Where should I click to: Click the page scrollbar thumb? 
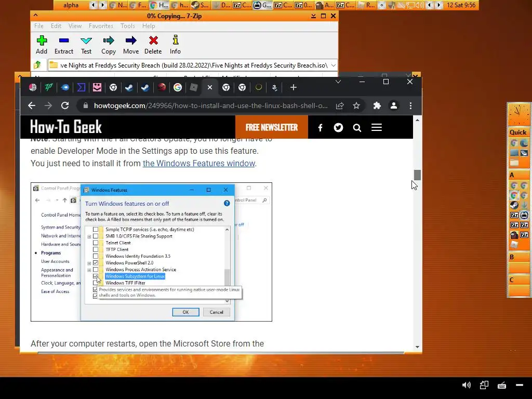417,175
